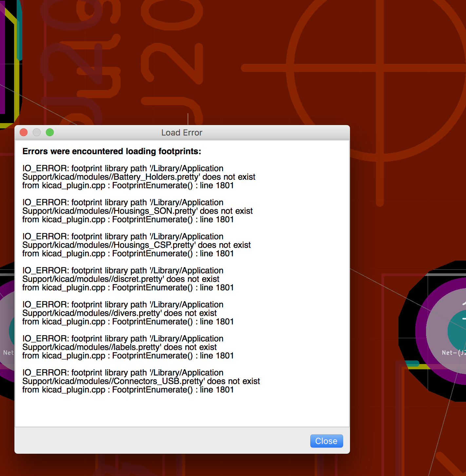
Task: Click the discret.pretty error message
Action: [128, 279]
